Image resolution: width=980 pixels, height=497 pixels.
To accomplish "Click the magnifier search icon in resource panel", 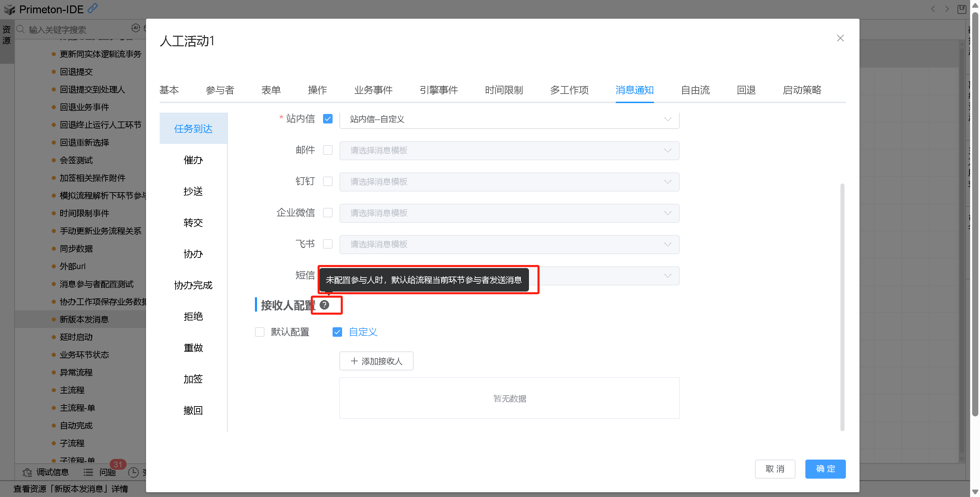I will [x=20, y=29].
